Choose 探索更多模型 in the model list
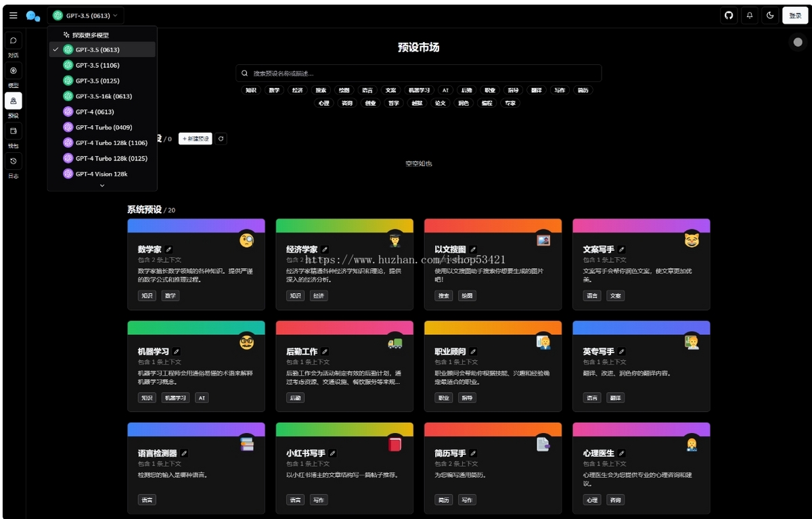 [x=102, y=35]
